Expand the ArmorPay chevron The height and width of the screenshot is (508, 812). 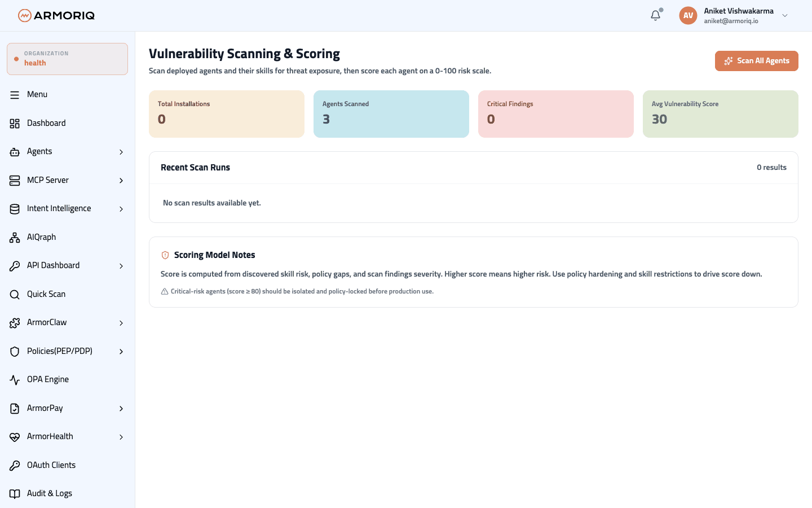[121, 409]
